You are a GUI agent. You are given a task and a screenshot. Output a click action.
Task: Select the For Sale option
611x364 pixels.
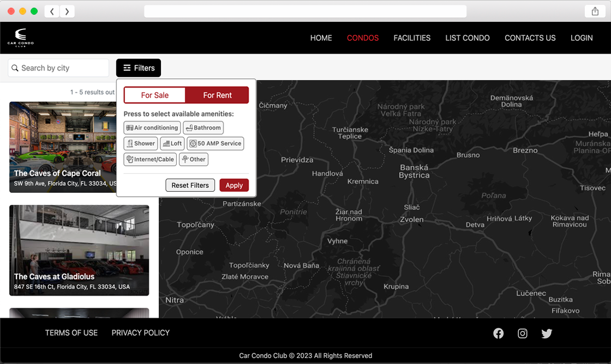155,95
